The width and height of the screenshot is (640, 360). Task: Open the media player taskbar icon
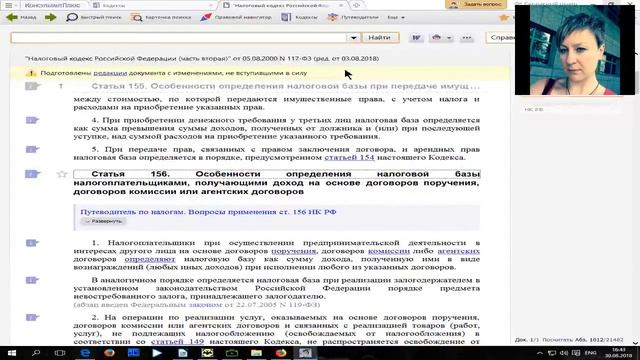157,353
